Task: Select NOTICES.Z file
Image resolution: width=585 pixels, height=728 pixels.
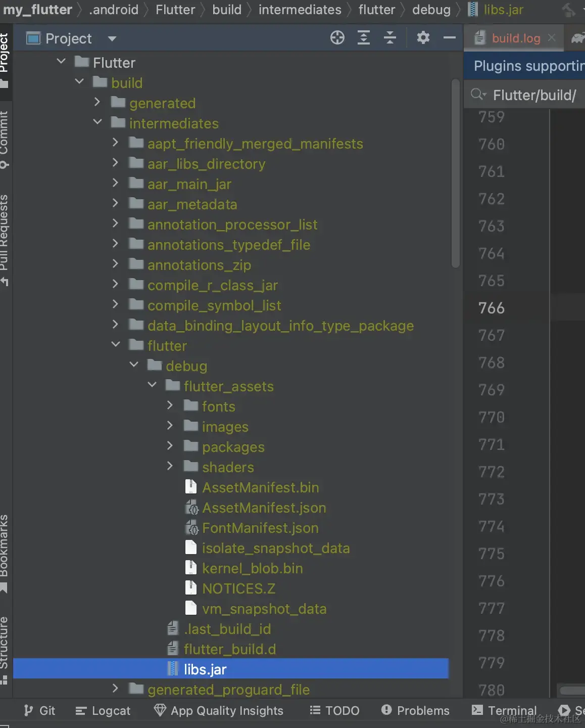Action: (x=238, y=588)
